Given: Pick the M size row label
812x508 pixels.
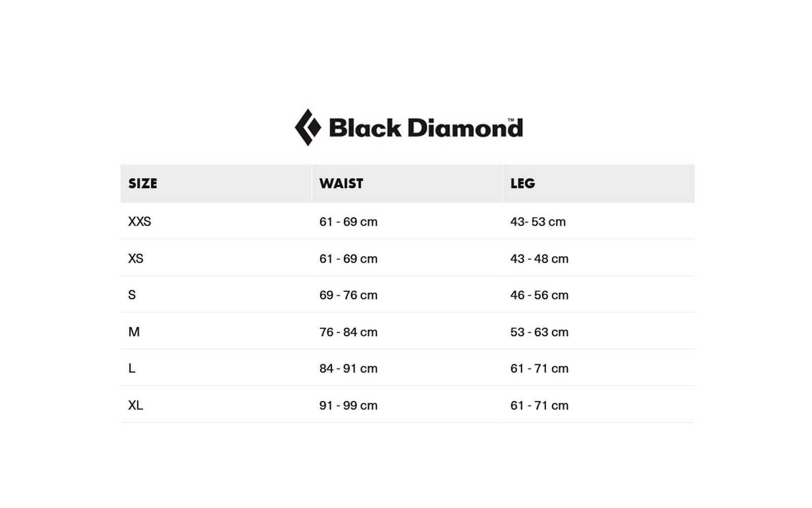Looking at the screenshot, I should tap(134, 332).
